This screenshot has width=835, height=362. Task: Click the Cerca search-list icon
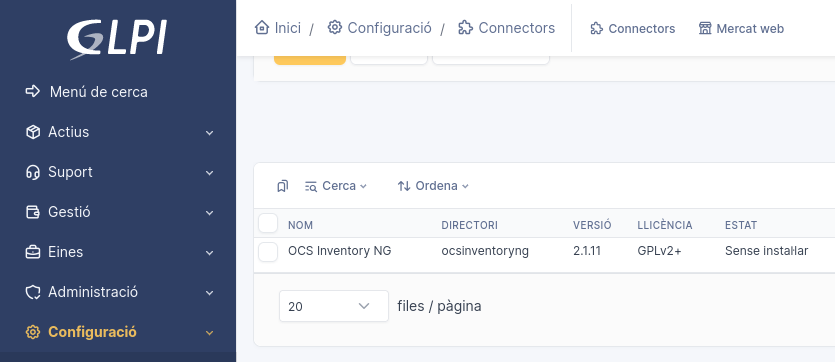311,186
